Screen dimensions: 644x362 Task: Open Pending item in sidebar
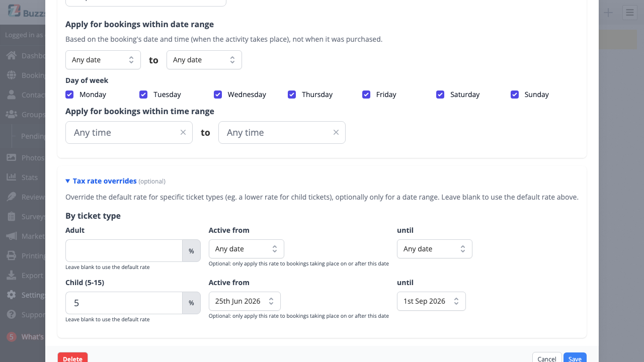[x=33, y=136]
